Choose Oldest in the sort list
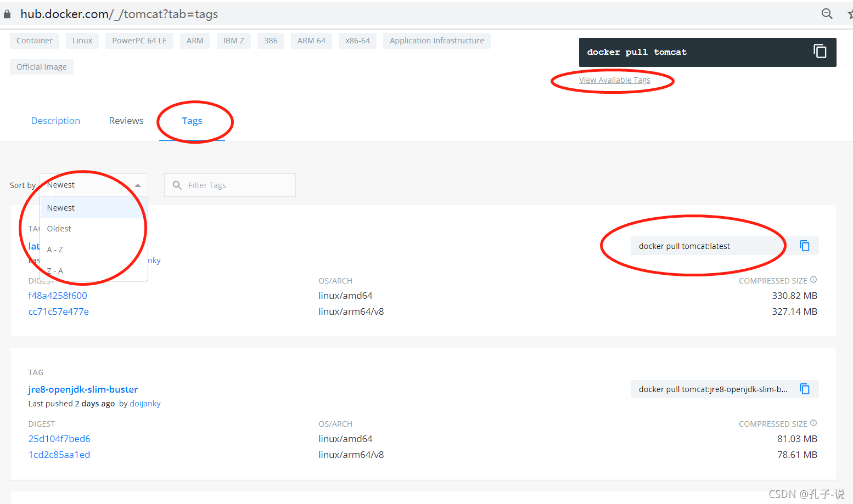This screenshot has height=504, width=853. click(x=94, y=229)
